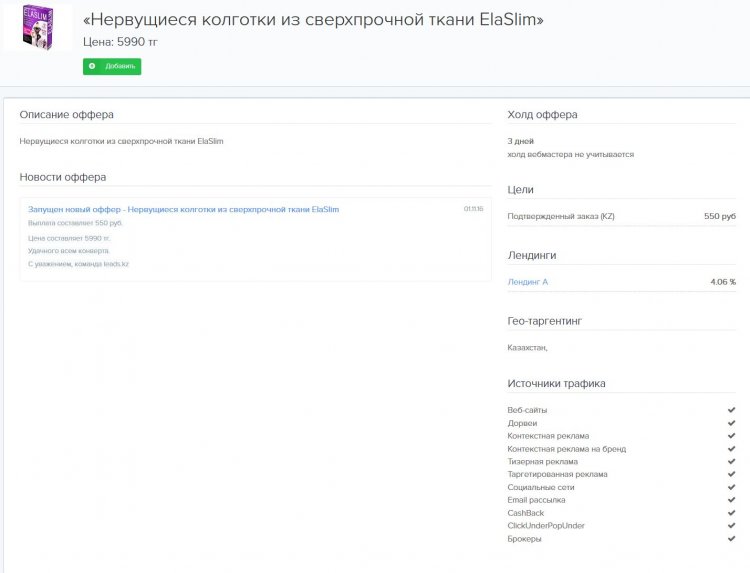The height and width of the screenshot is (573, 750).
Task: Click the checkmark for Контекстная реклама на бренд
Action: (731, 449)
